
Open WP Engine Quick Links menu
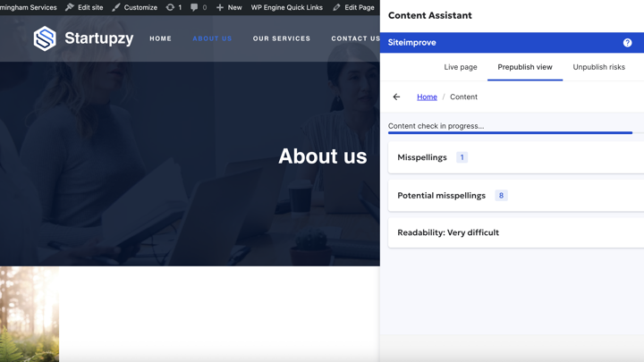pyautogui.click(x=286, y=7)
